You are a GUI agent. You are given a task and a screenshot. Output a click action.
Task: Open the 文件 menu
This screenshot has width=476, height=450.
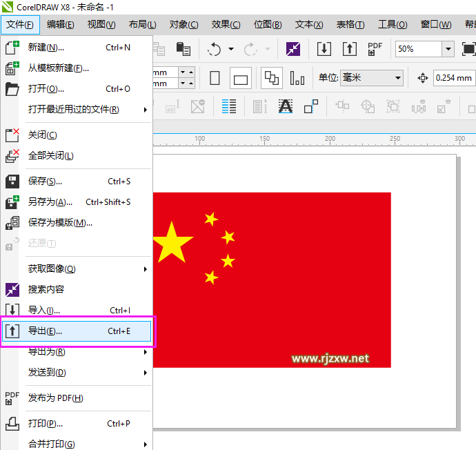[20, 25]
